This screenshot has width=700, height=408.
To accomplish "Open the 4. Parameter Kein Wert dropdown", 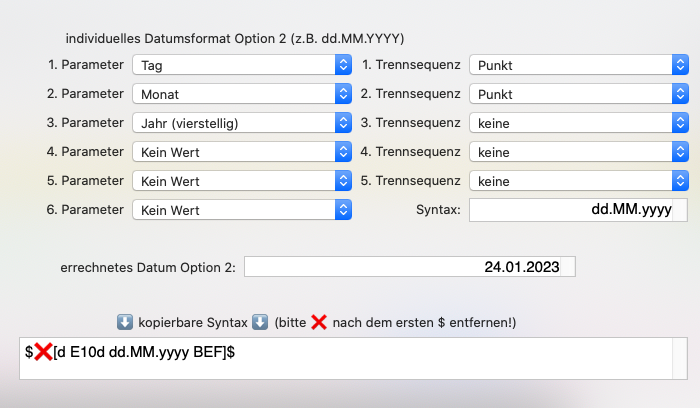I will 242,152.
